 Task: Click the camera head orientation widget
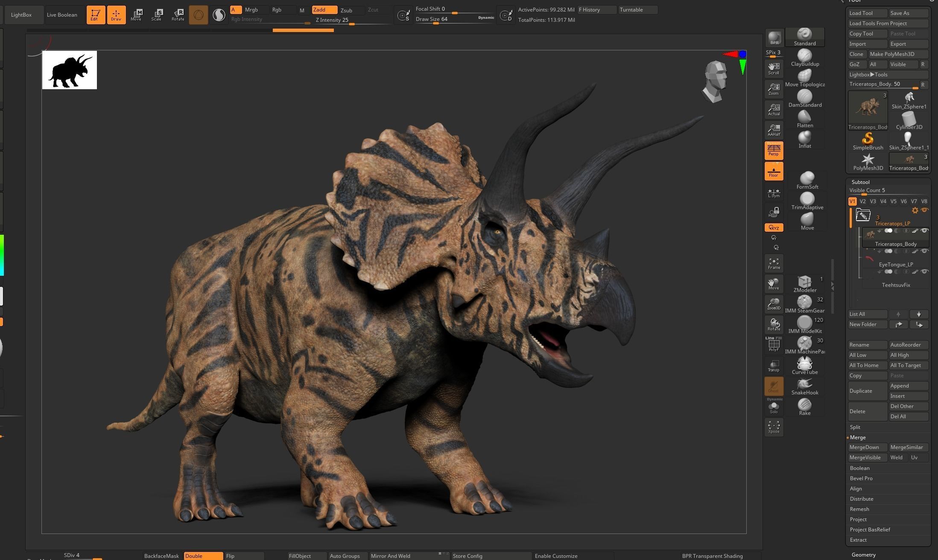coord(715,82)
